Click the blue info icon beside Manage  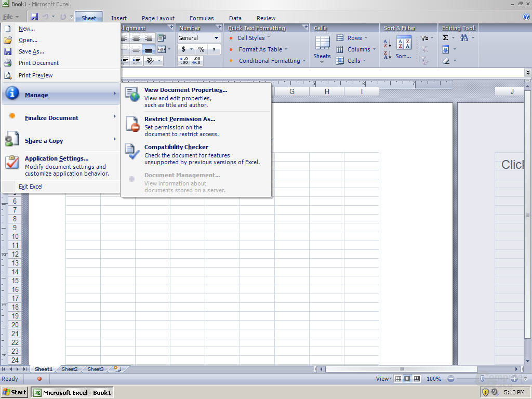point(12,92)
